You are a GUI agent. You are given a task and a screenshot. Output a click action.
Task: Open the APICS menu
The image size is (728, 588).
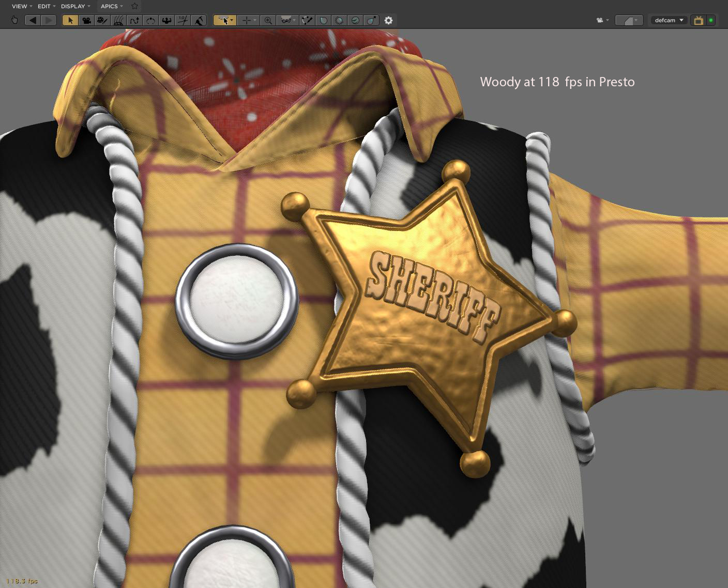click(112, 6)
